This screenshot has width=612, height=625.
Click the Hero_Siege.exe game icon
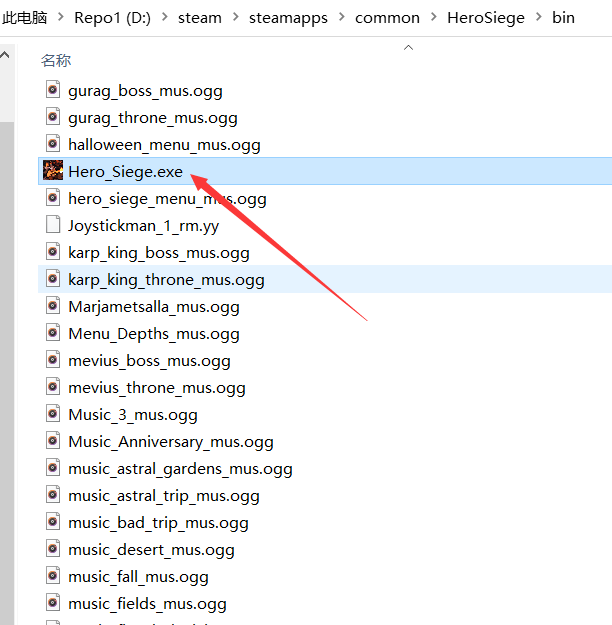click(x=53, y=170)
